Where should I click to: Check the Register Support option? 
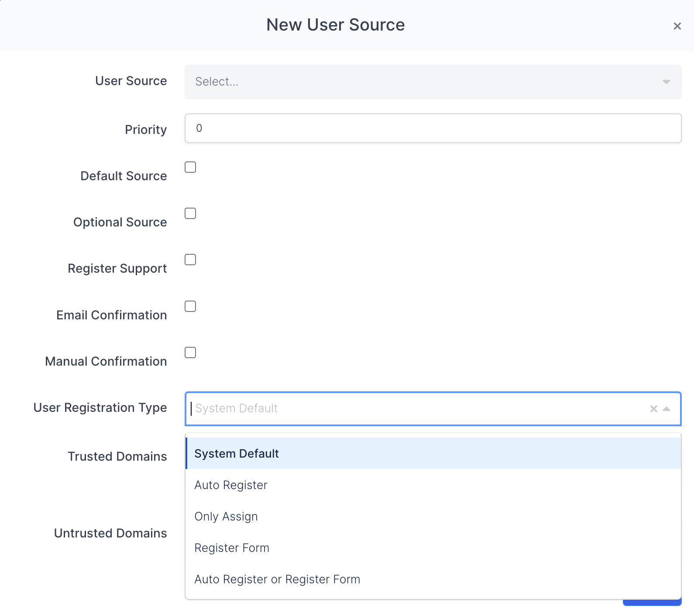coord(190,260)
